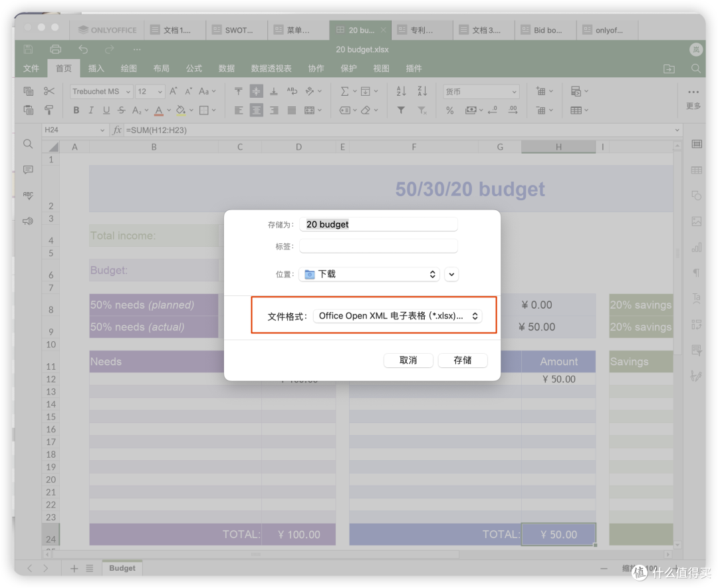Increase decimal places

pos(513,110)
